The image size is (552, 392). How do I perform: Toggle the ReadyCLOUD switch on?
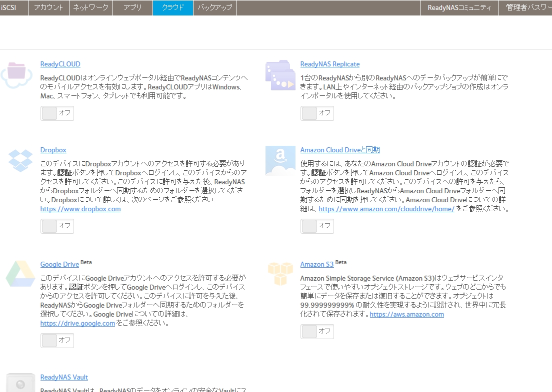pyautogui.click(x=57, y=113)
